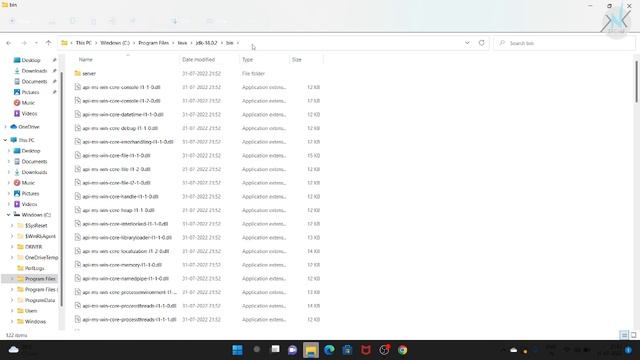Open the Windows Start menu
Viewport: 640px width, 360px height.
237,350
